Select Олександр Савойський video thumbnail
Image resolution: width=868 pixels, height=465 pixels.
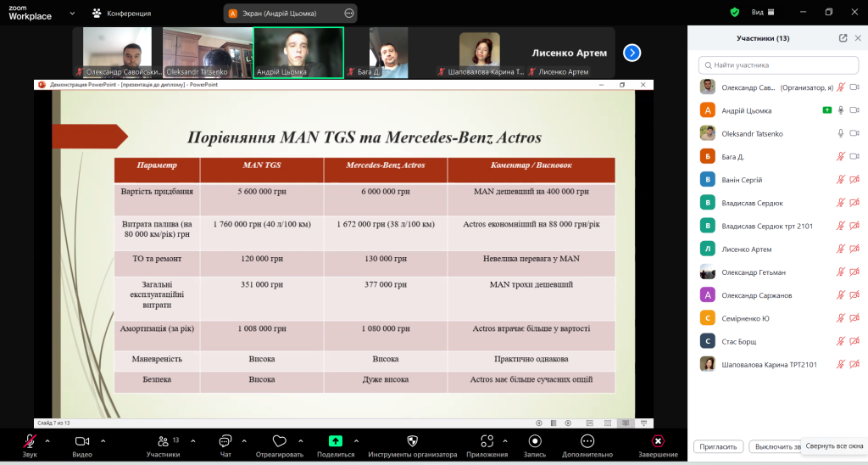(x=117, y=53)
